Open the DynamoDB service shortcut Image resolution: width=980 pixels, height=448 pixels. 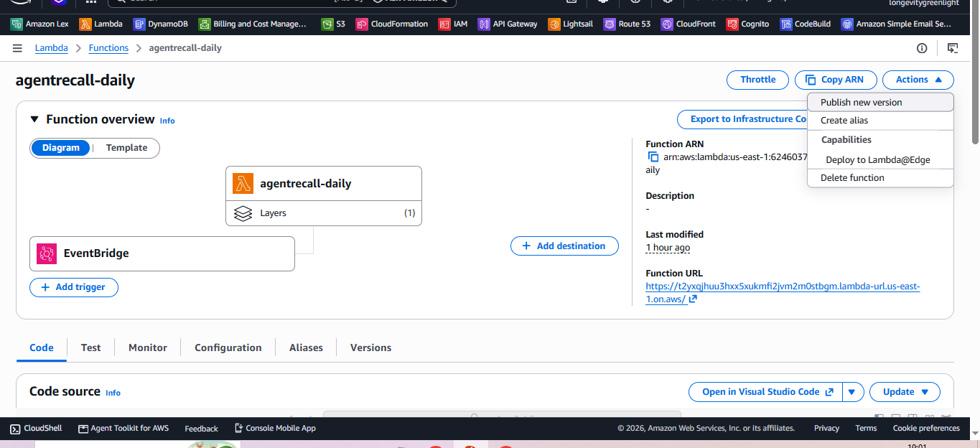point(161,24)
